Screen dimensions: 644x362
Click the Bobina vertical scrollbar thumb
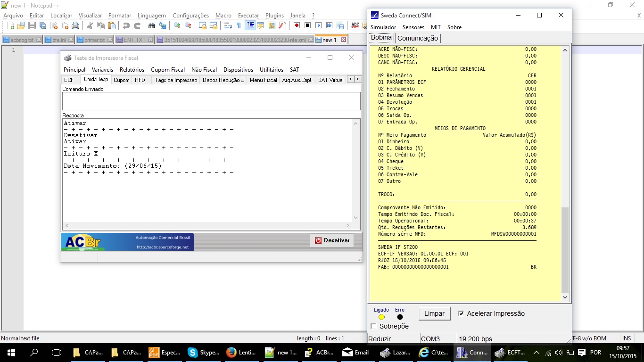565,250
